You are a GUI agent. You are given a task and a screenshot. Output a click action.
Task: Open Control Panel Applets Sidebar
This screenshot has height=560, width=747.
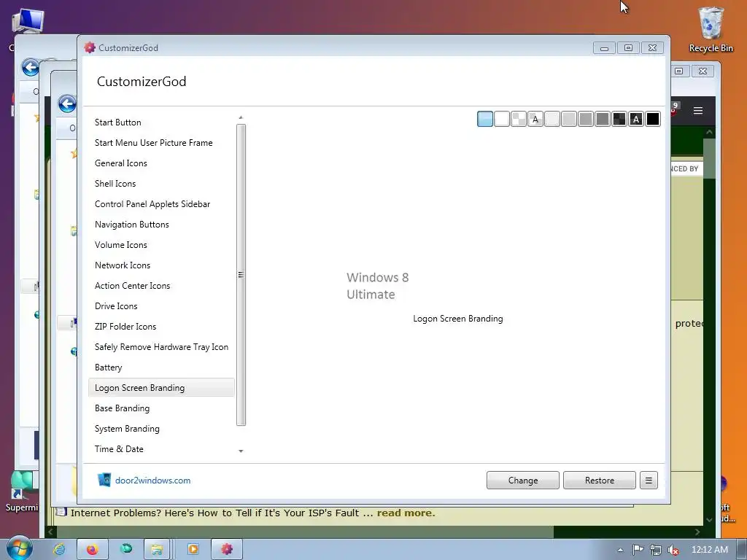click(161, 204)
